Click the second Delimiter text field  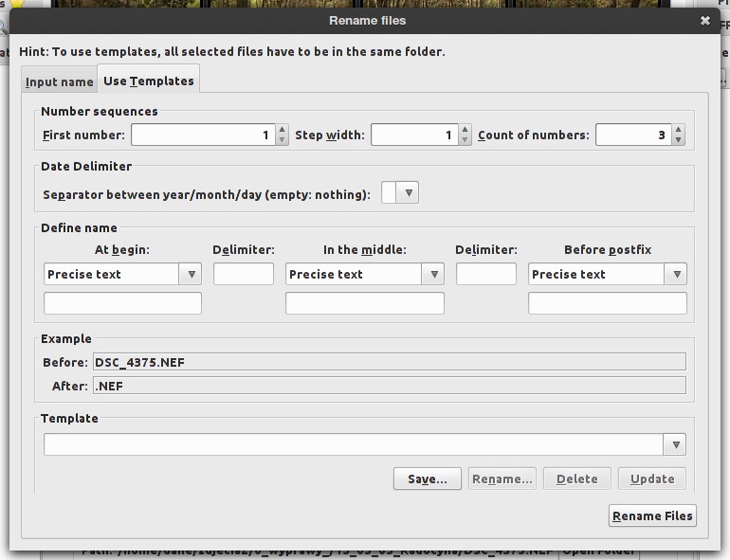click(x=486, y=274)
